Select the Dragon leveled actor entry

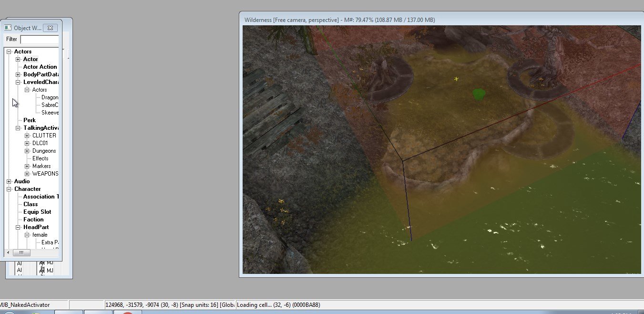click(50, 97)
